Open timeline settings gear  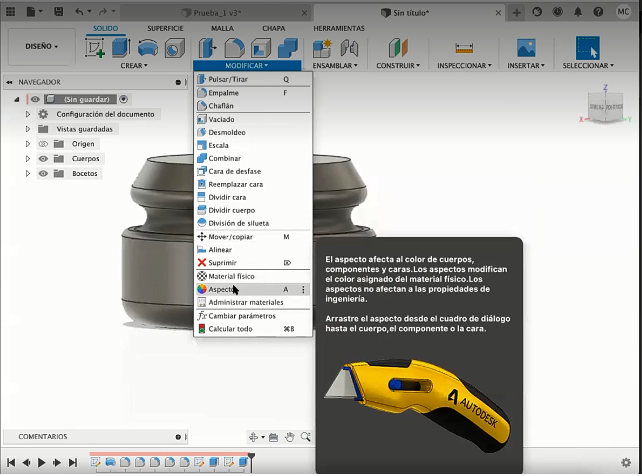click(x=626, y=462)
